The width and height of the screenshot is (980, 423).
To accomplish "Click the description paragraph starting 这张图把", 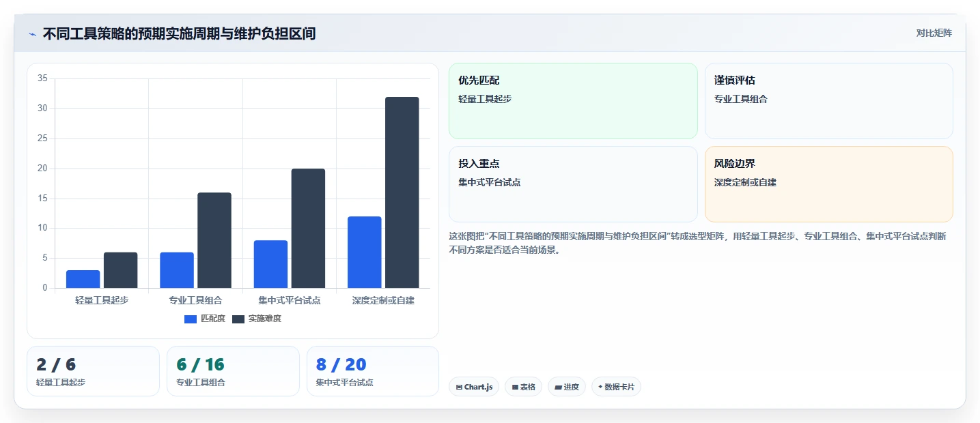I will coord(697,243).
